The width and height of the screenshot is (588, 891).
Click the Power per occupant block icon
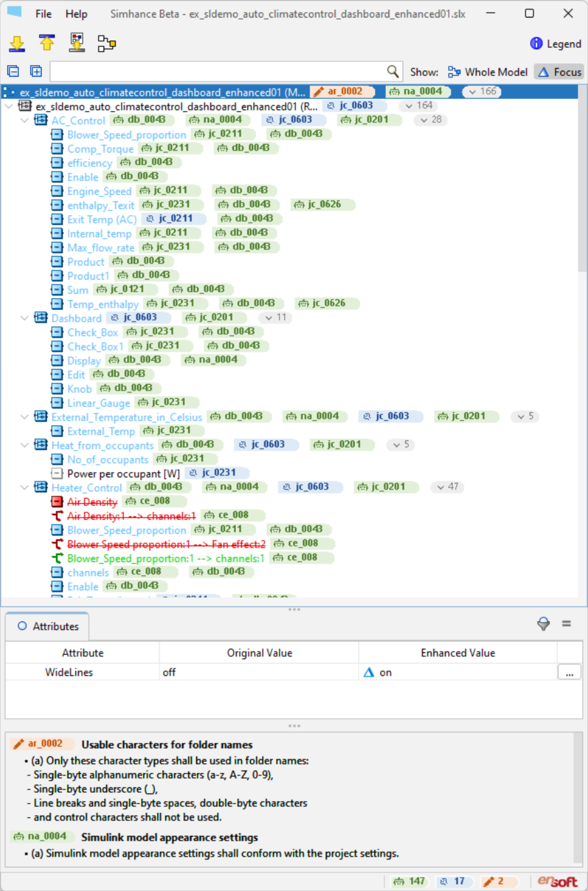point(57,473)
